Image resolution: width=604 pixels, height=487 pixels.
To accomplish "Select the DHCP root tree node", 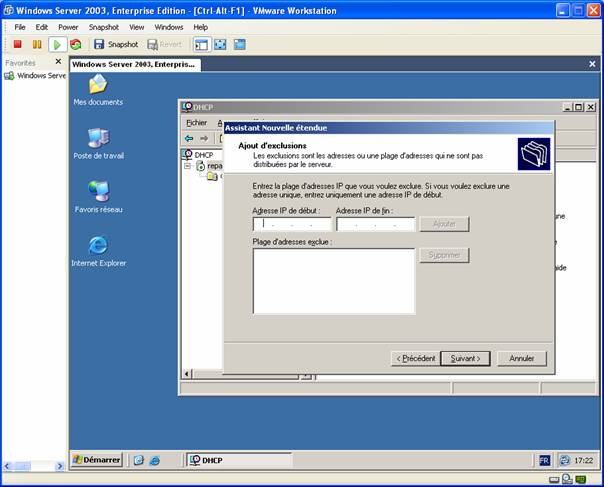I will (x=198, y=154).
